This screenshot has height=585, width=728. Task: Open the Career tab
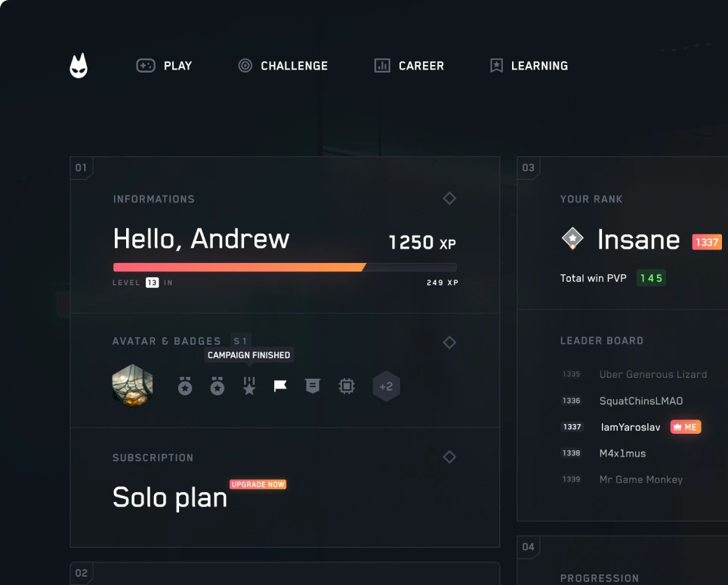(409, 66)
